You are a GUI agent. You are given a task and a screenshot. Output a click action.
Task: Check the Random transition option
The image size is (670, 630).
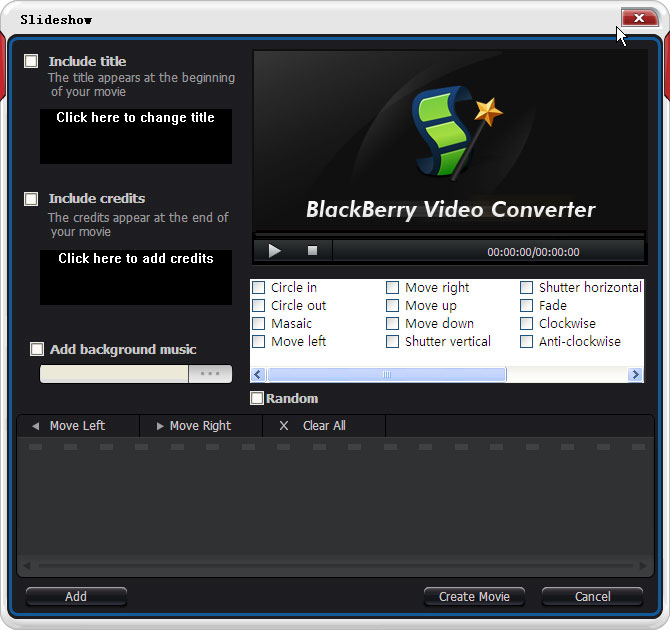(x=257, y=398)
